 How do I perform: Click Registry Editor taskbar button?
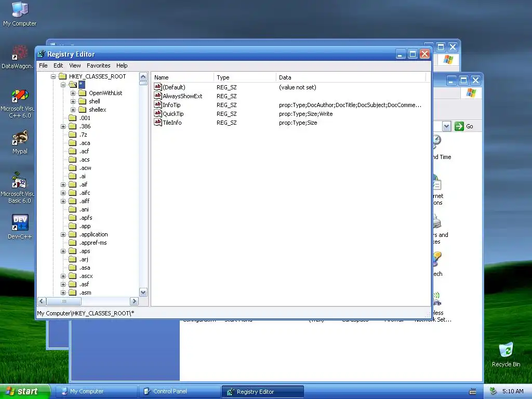click(x=262, y=392)
